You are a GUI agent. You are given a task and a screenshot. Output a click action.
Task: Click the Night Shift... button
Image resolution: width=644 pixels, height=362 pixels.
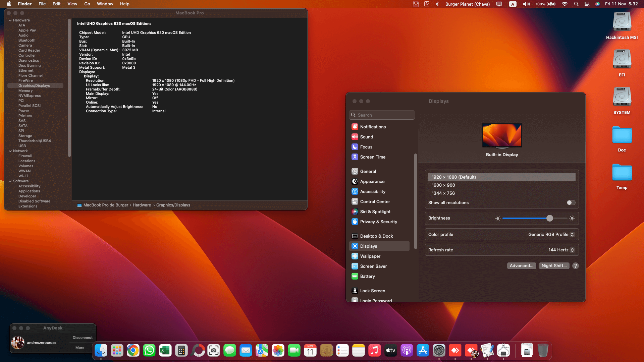tap(554, 266)
